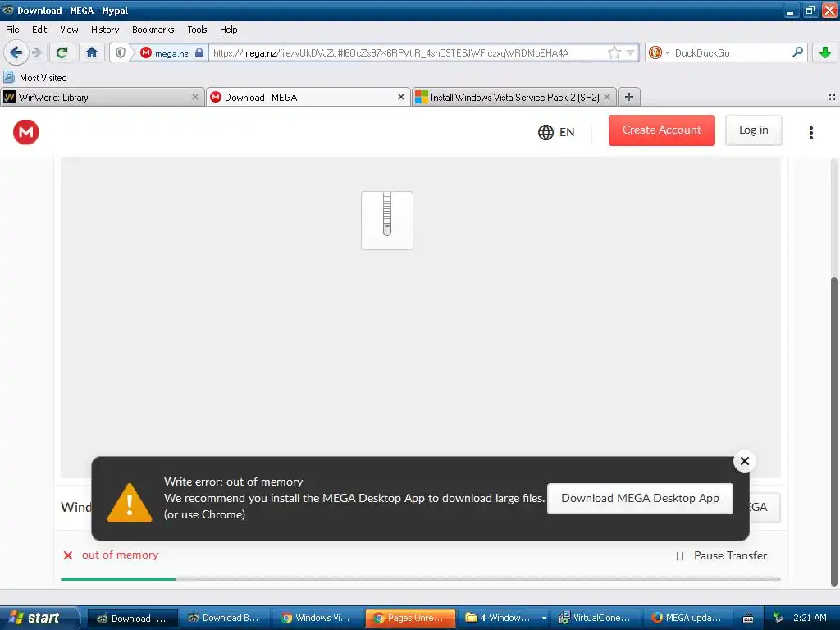The image size is (840, 630).
Task: Close the WinWorld: Library tab
Action: tap(195, 97)
